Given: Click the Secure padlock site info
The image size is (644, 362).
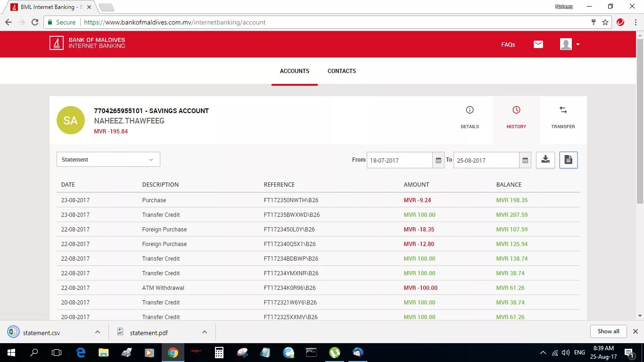Looking at the screenshot, I should coord(62,22).
